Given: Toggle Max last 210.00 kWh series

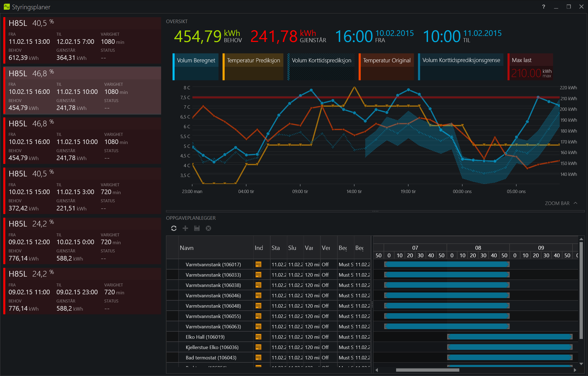Looking at the screenshot, I should click(x=530, y=67).
